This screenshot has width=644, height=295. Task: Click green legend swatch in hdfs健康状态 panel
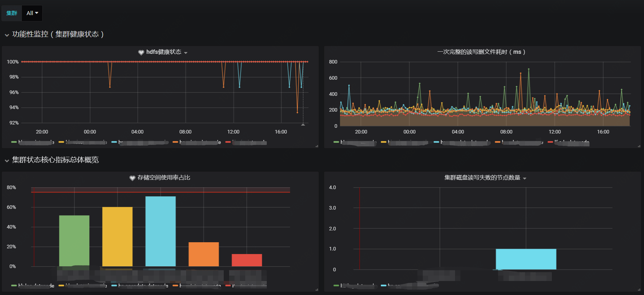tap(14, 142)
